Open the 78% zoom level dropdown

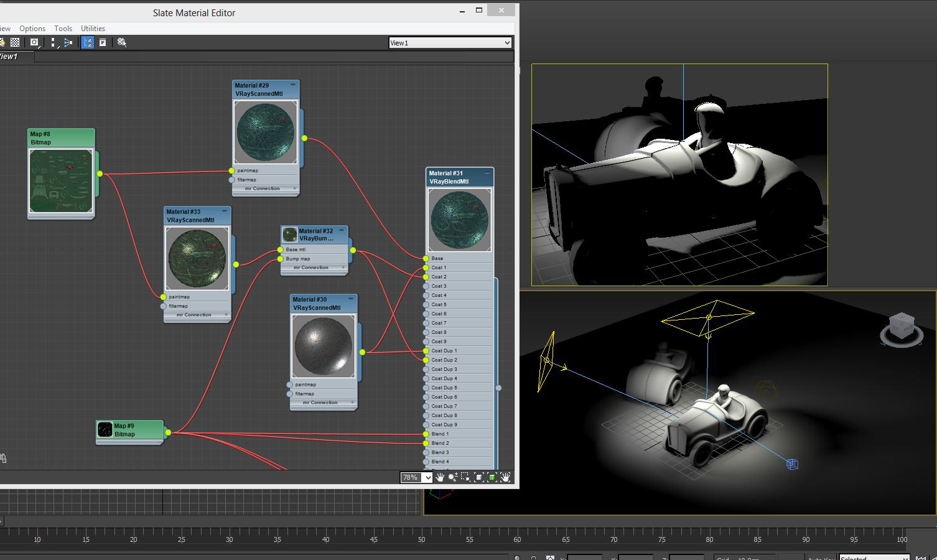point(427,478)
